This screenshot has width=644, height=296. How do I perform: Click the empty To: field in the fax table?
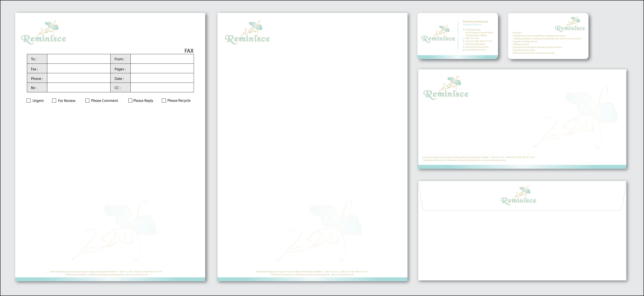click(79, 59)
